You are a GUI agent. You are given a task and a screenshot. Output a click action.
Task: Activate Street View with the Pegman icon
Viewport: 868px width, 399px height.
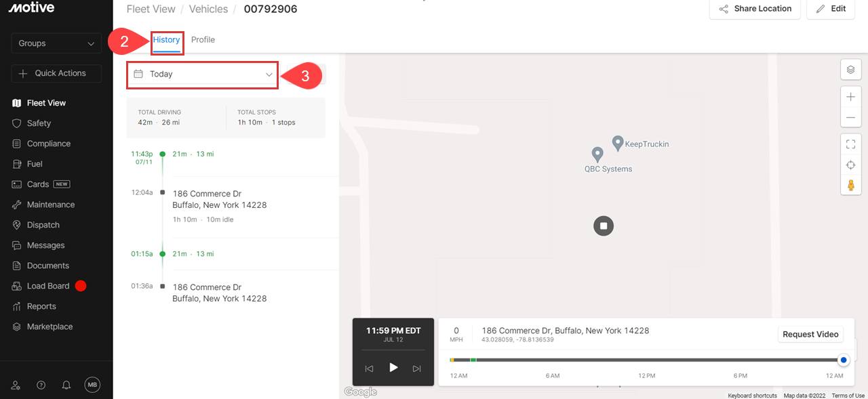850,184
